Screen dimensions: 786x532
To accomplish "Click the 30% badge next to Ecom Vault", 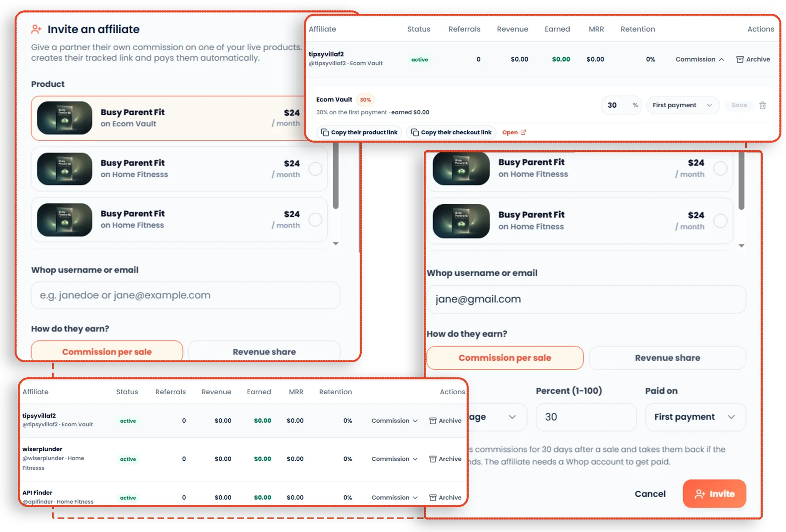I will (365, 100).
